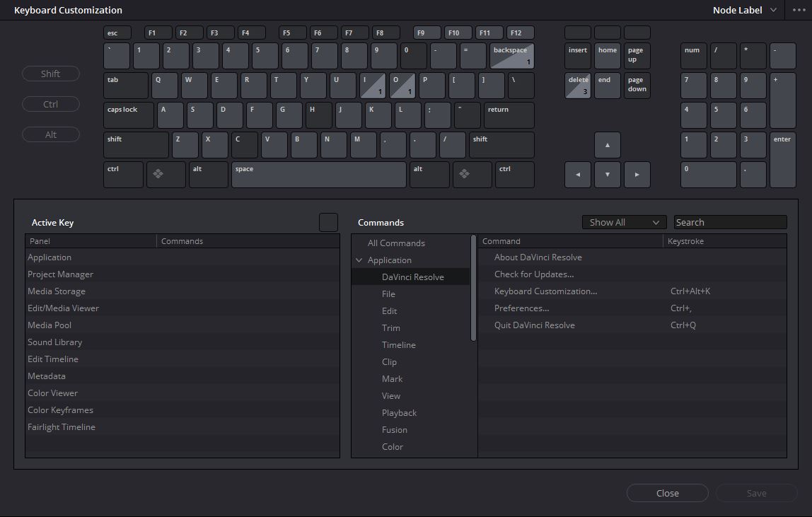Select Sound Library panel row
Image resolution: width=812 pixels, height=517 pixels.
coord(182,342)
